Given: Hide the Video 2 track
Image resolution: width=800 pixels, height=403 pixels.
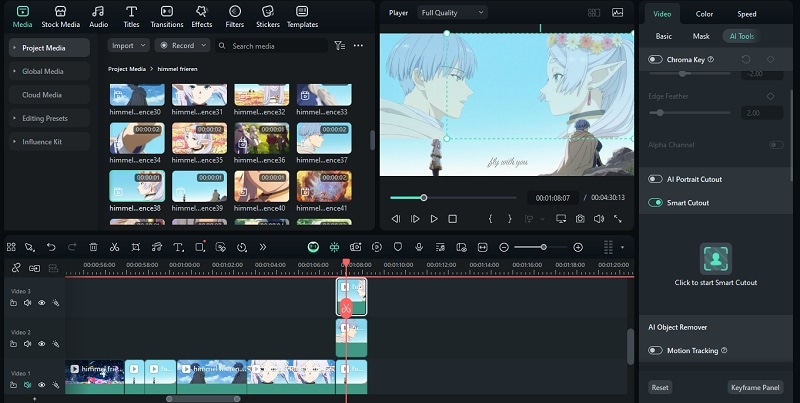Looking at the screenshot, I should tap(42, 344).
